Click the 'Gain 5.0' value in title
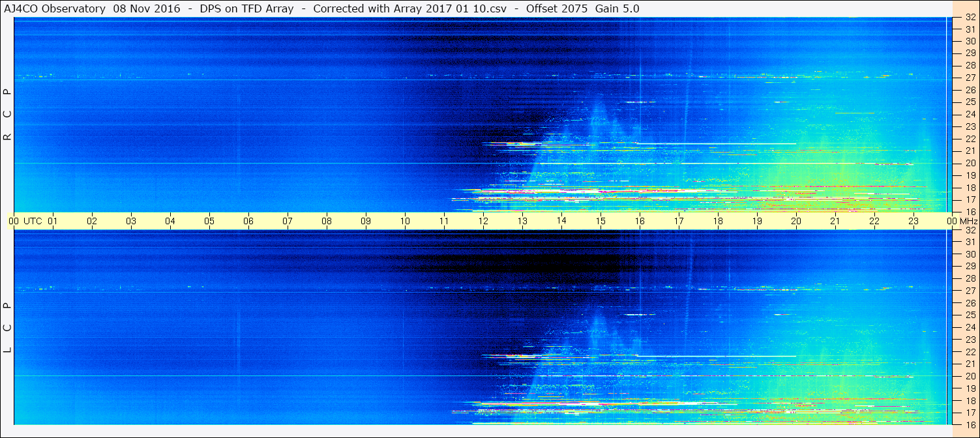 click(x=617, y=9)
